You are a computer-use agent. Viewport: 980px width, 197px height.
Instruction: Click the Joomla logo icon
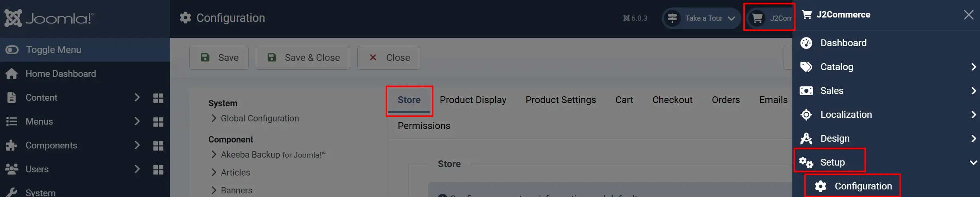[x=13, y=18]
